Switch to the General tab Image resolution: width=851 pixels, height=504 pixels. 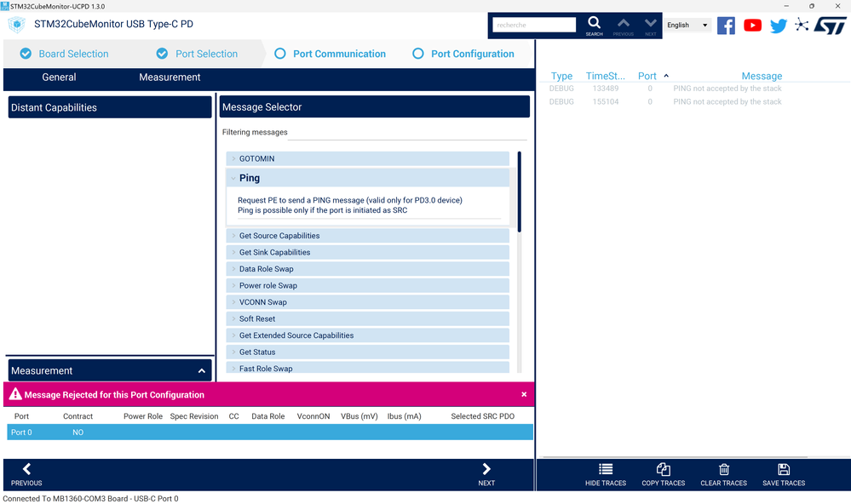[59, 77]
